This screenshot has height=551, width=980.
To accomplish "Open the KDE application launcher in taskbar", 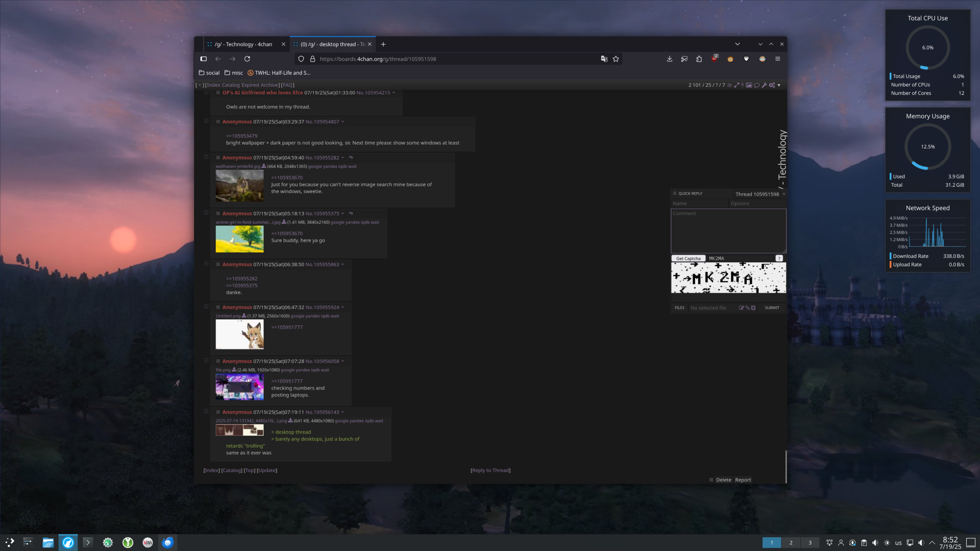I will (10, 542).
